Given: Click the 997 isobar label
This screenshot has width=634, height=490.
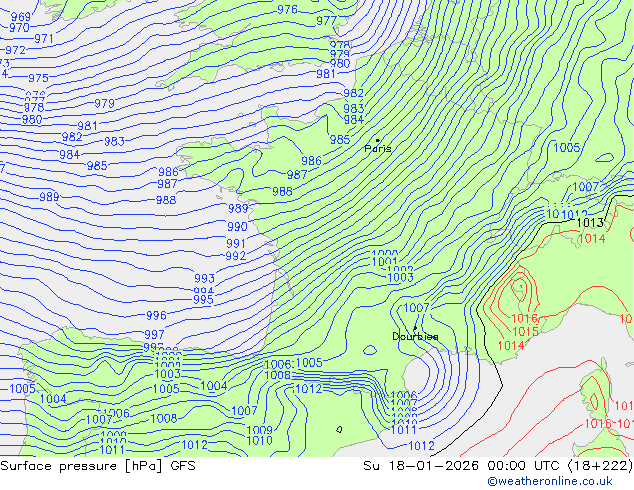Looking at the screenshot, I should click(154, 334).
